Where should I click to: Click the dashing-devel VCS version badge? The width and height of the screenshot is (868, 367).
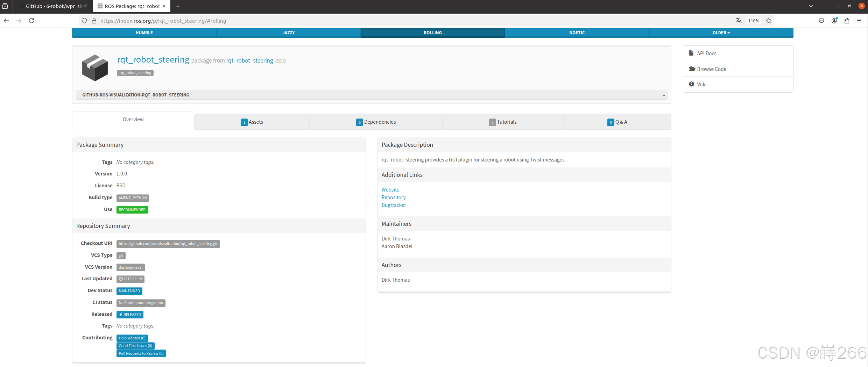pyautogui.click(x=130, y=267)
